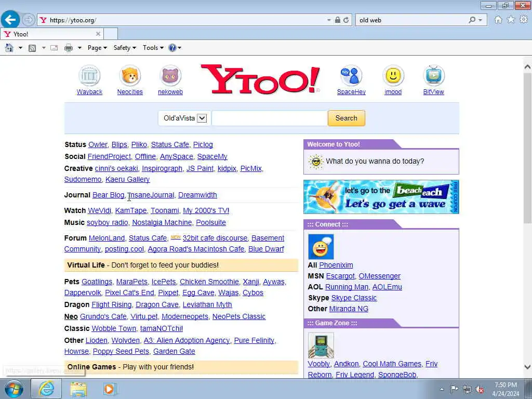Click the browser forward arrow
Screen dimensions: 532x399
coord(29,20)
